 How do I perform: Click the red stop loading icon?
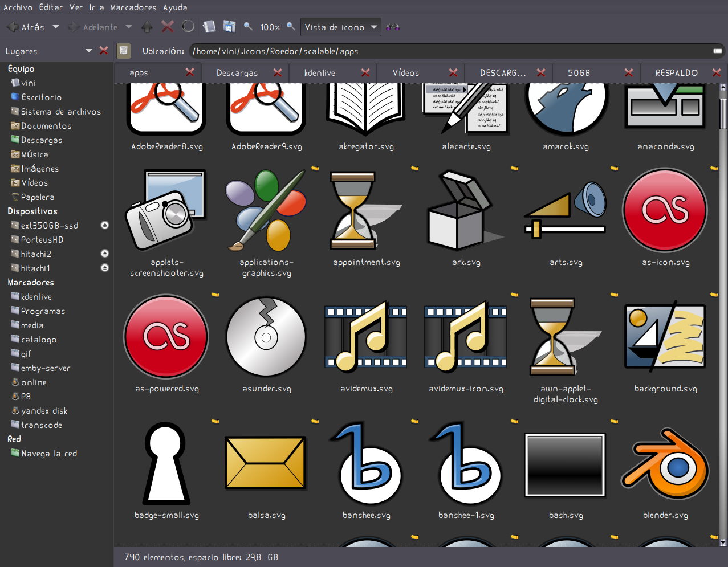tap(168, 26)
